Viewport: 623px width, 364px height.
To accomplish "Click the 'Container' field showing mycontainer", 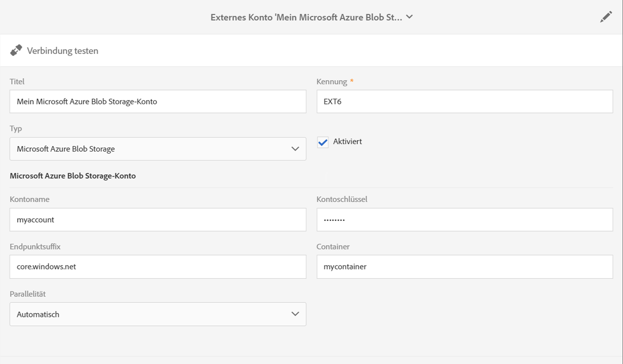I will pos(464,267).
